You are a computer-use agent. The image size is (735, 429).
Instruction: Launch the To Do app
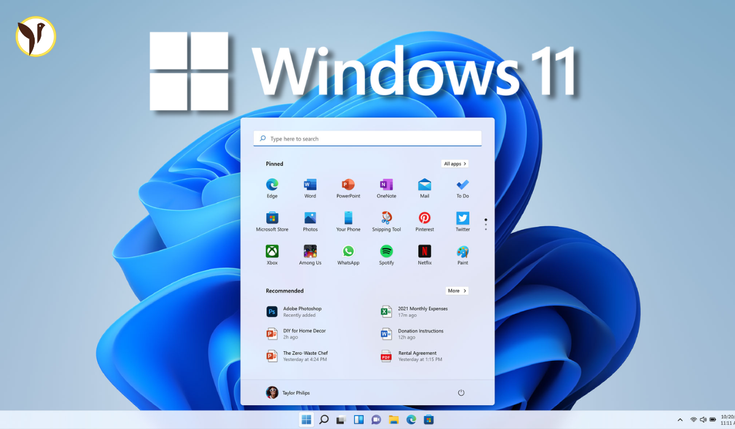pyautogui.click(x=463, y=188)
